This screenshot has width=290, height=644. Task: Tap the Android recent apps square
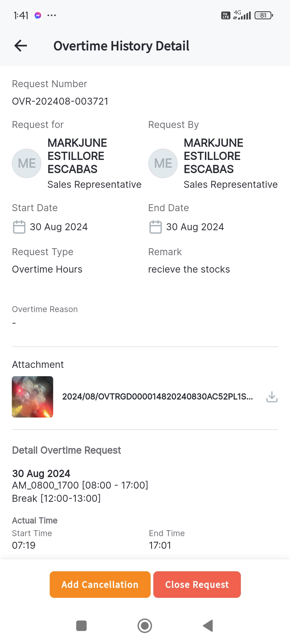tap(81, 626)
